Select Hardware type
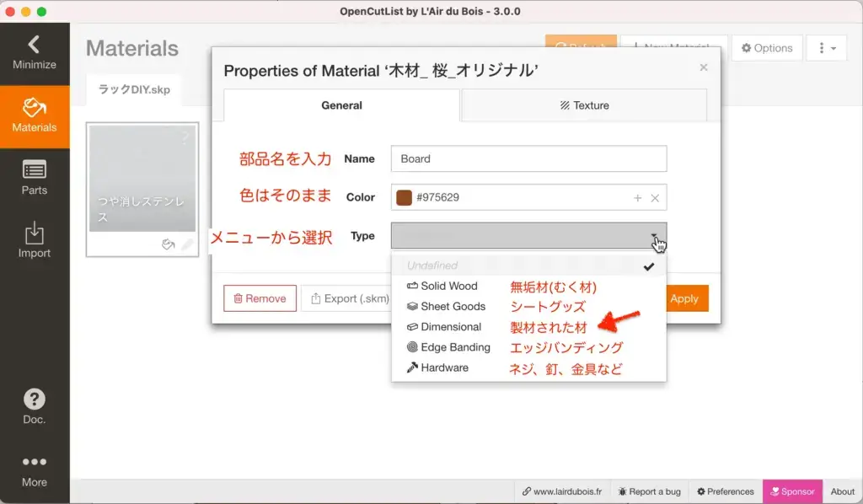Screen dimensions: 863x504 click(x=528, y=367)
